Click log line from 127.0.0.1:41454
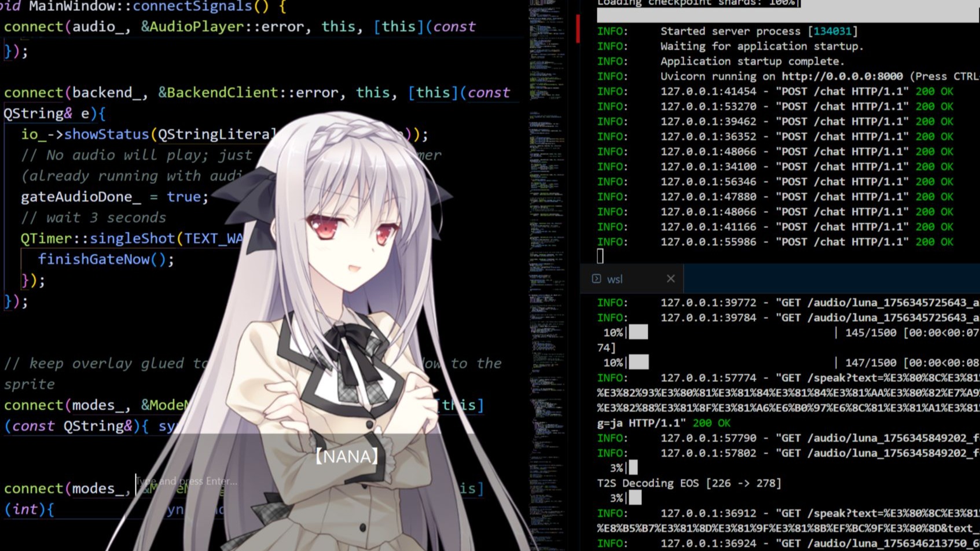The width and height of the screenshot is (980, 551). click(x=775, y=91)
